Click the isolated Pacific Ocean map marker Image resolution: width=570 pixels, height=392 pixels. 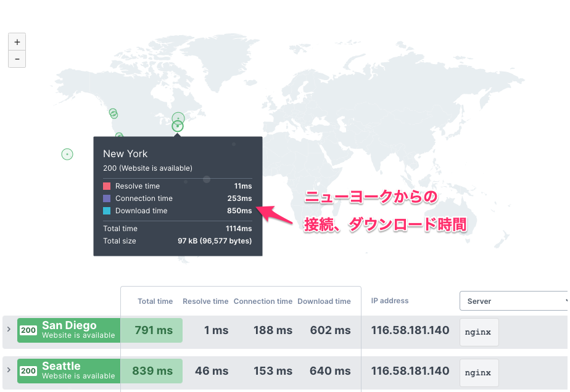point(67,154)
